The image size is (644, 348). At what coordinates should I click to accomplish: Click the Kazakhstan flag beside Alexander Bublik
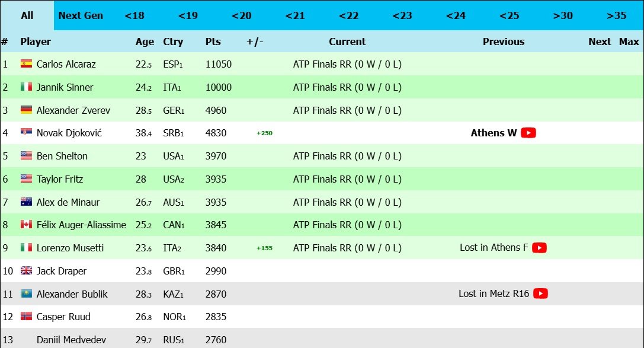[x=26, y=293]
